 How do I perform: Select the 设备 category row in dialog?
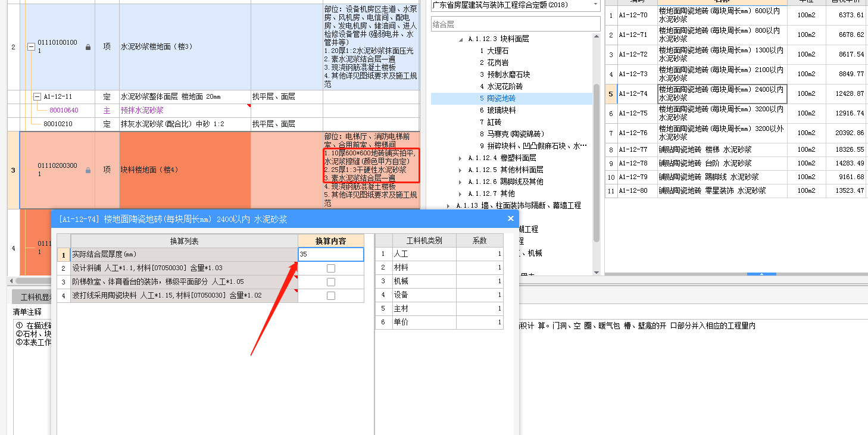(x=439, y=295)
